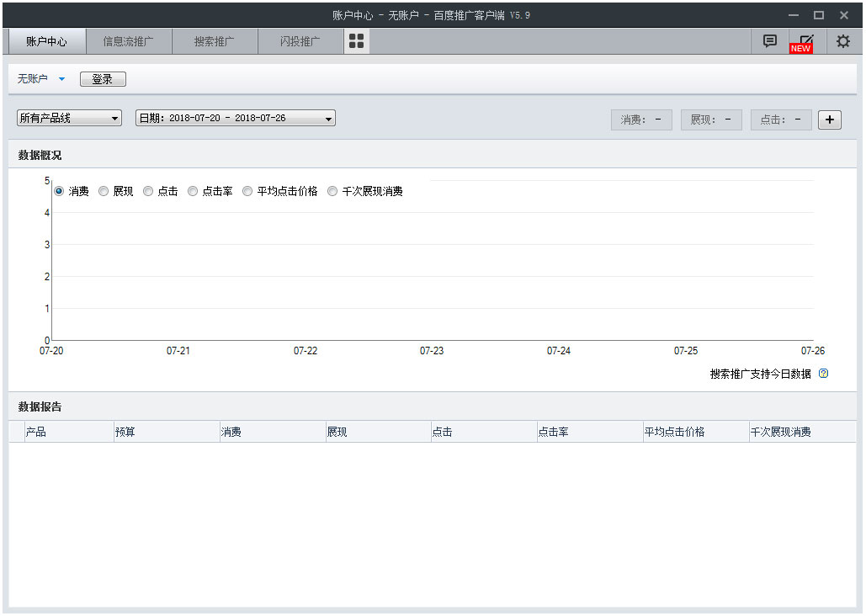Click the plus button to add metric
Image resolution: width=866 pixels, height=616 pixels.
[x=830, y=119]
